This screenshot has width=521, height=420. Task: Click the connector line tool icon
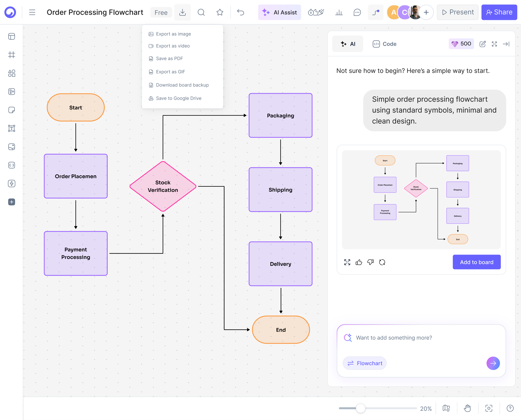376,12
